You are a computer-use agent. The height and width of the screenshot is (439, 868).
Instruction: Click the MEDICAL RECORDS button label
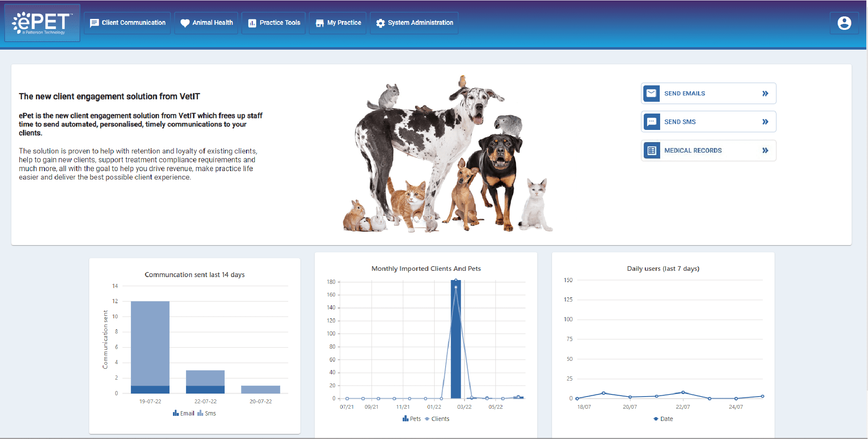click(693, 151)
